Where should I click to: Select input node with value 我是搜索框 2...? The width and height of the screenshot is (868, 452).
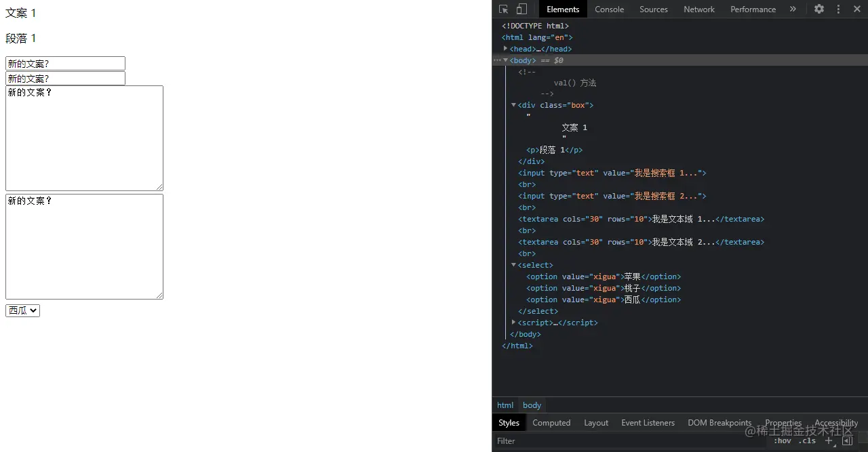click(612, 196)
